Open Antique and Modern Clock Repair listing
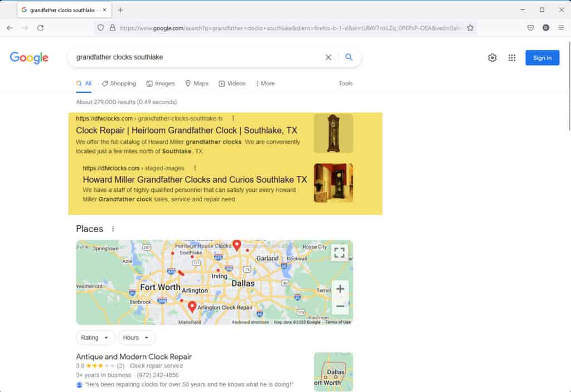 [134, 357]
